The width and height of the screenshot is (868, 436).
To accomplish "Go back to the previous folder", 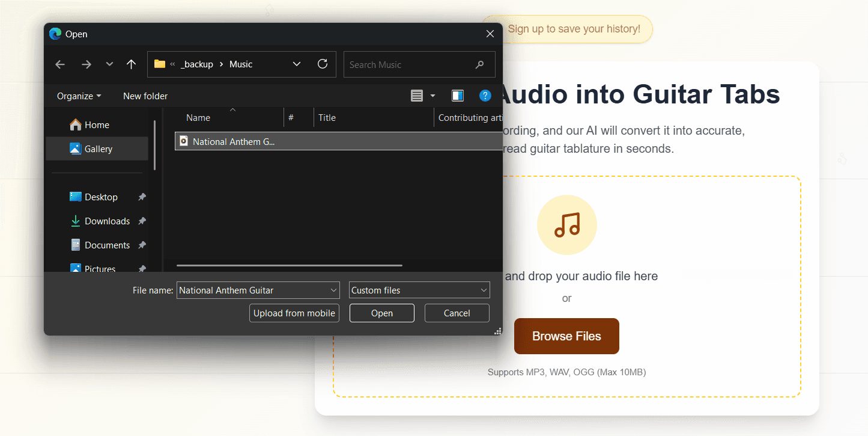I will [x=59, y=64].
